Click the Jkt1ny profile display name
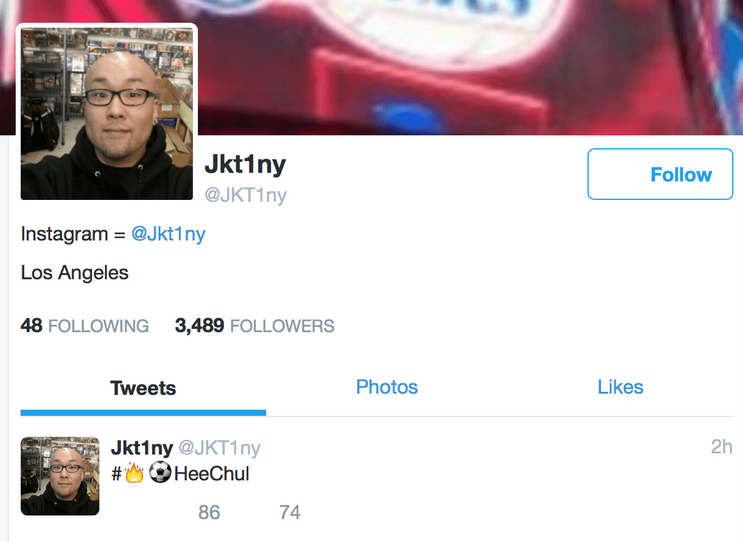743x542 pixels. pyautogui.click(x=245, y=165)
